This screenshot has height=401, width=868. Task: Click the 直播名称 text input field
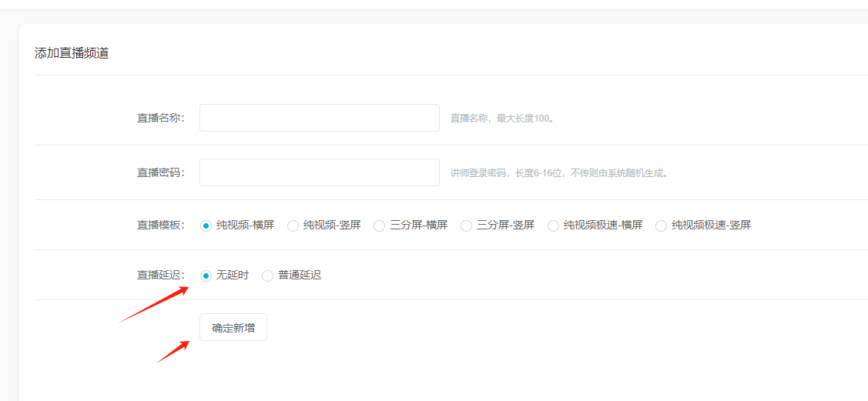point(319,118)
